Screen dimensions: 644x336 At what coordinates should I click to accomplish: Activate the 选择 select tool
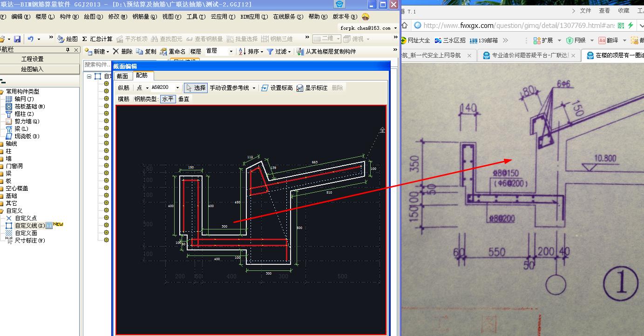point(196,87)
